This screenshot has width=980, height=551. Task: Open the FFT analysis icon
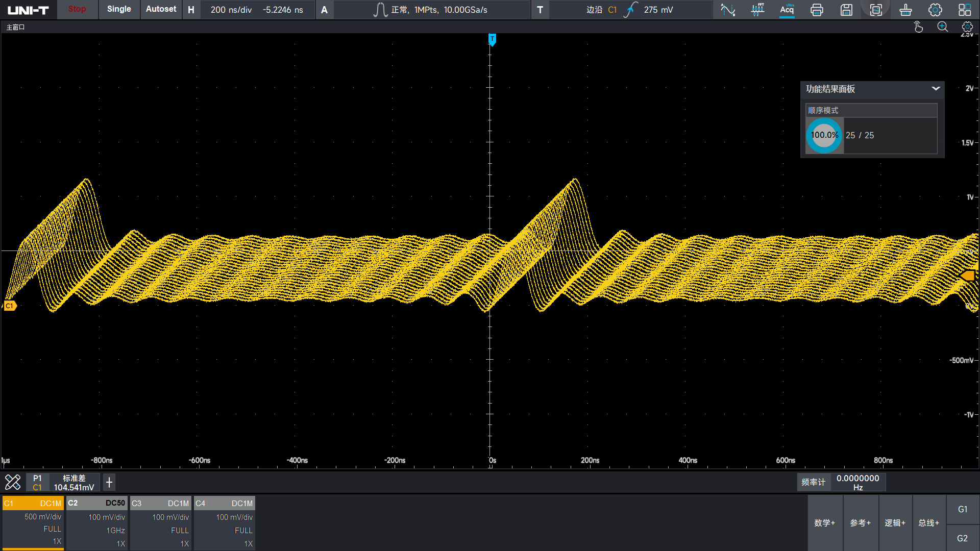click(757, 10)
